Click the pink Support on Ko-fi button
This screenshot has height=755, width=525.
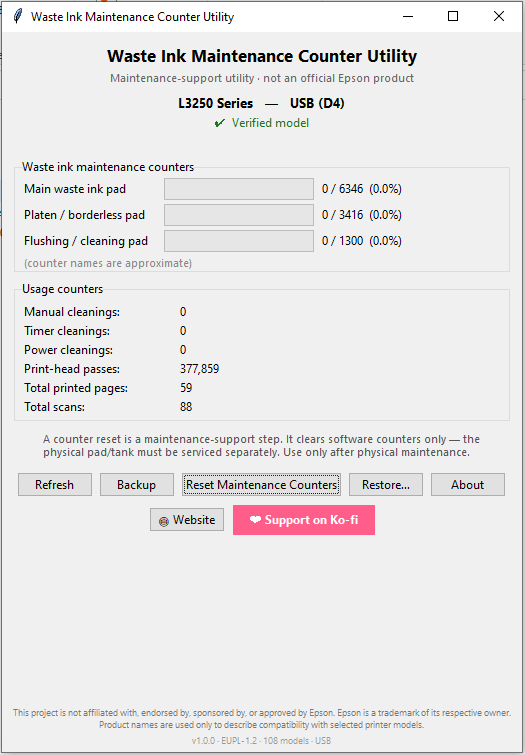(x=304, y=520)
